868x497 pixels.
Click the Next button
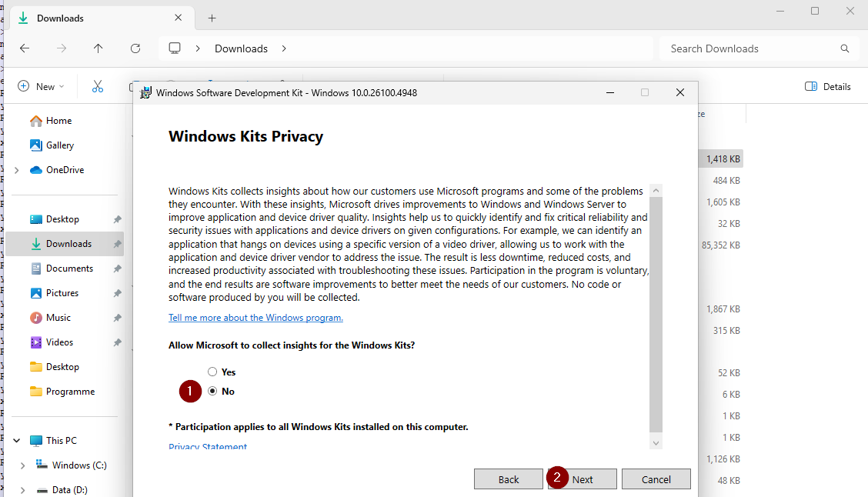click(x=583, y=479)
